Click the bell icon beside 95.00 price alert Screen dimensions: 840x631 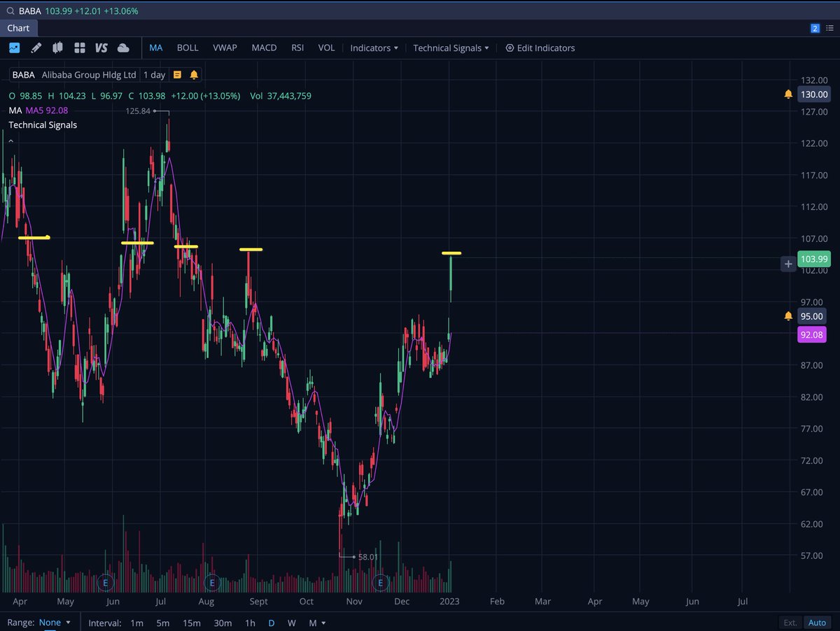[788, 316]
